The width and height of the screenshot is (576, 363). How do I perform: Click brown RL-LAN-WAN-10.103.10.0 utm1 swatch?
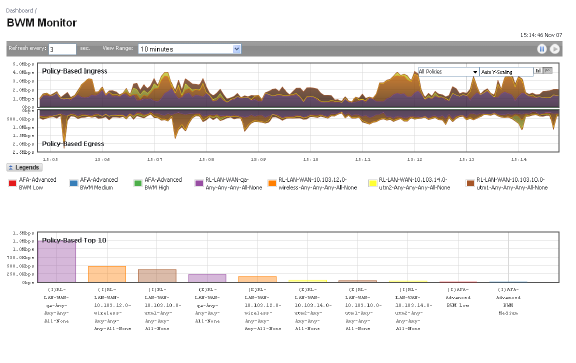click(470, 183)
